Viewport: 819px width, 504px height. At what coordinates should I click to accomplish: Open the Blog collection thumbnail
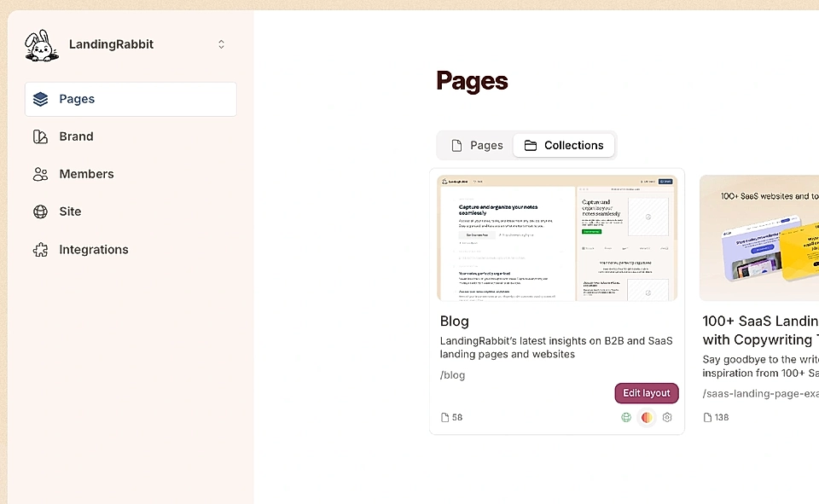pyautogui.click(x=557, y=238)
